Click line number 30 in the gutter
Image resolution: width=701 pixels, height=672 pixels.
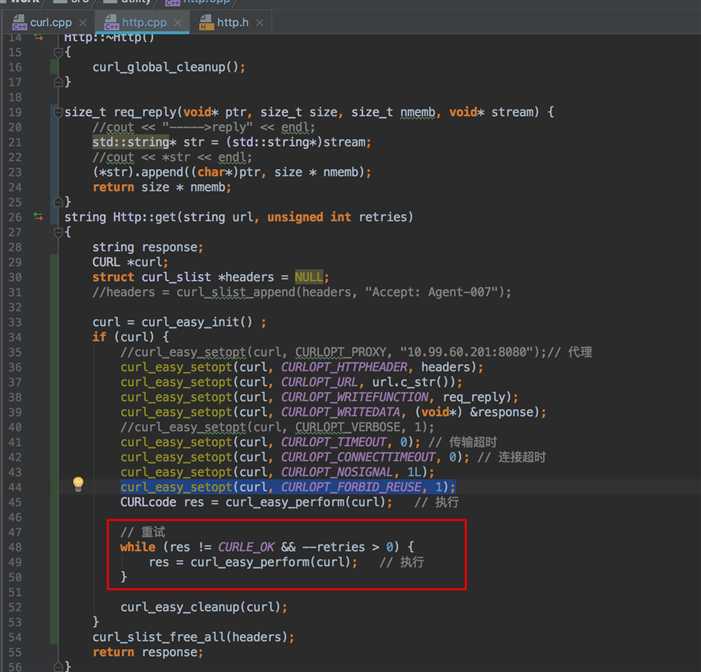[15, 277]
